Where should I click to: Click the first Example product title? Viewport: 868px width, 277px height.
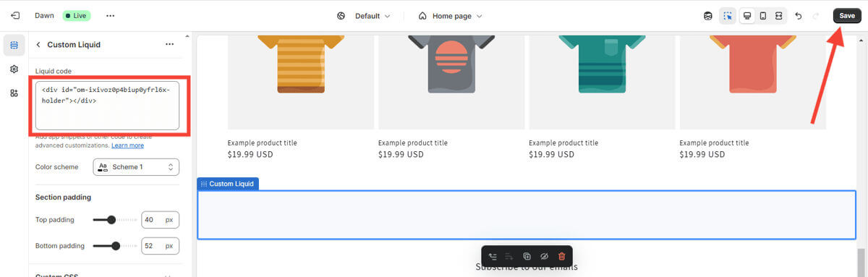coord(262,142)
